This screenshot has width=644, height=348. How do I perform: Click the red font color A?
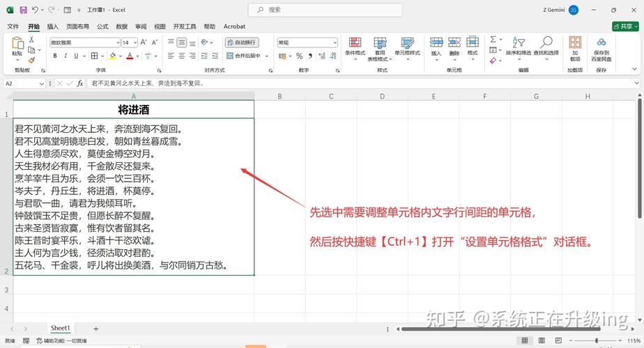[130, 56]
